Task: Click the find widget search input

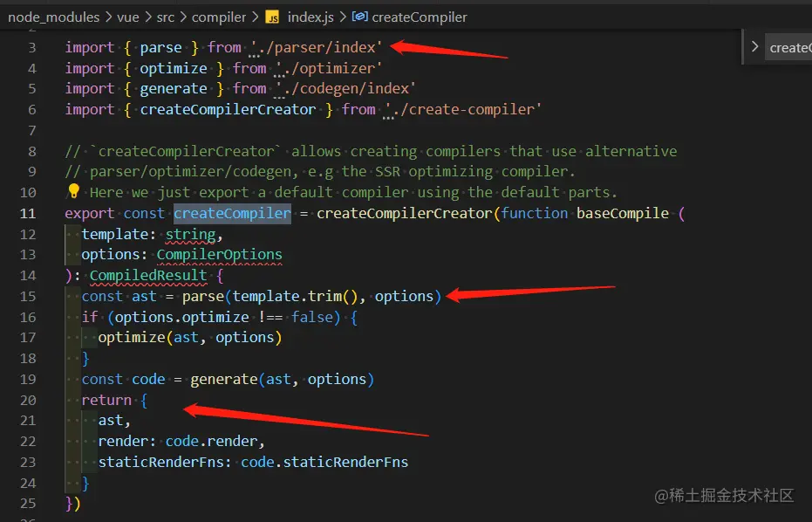Action: 788,48
